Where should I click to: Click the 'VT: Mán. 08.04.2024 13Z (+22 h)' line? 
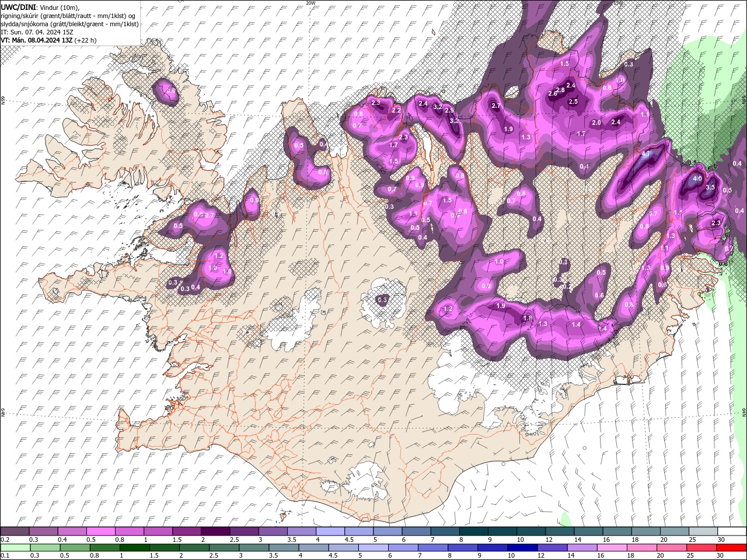49,40
